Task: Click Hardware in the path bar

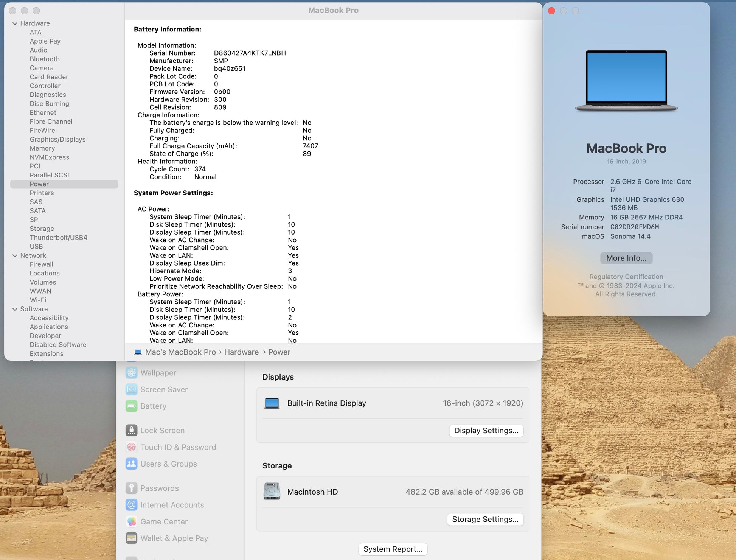Action: [241, 352]
